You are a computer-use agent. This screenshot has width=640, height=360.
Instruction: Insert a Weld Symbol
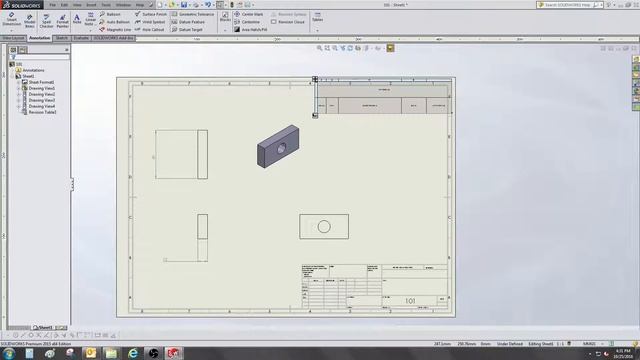tap(150, 22)
